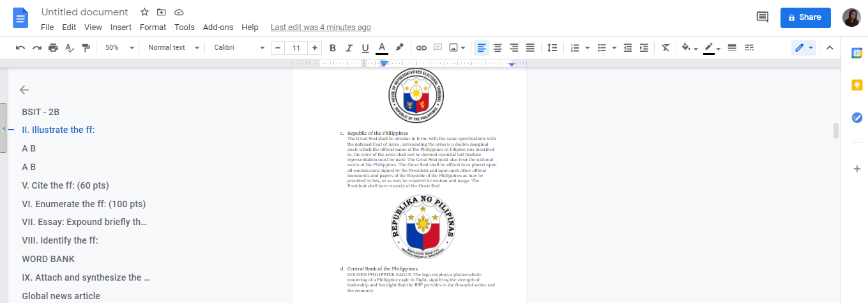868x303 pixels.
Task: Move document to a folder icon
Action: (162, 12)
